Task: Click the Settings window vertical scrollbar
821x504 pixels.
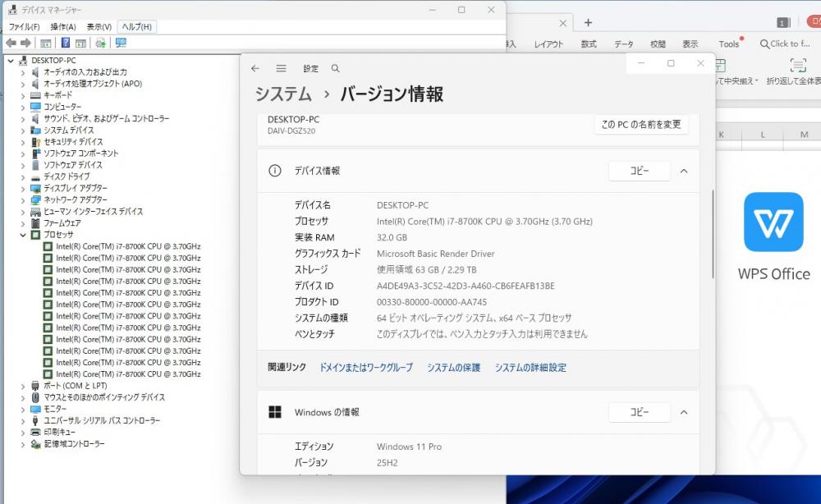Action: coord(713,234)
